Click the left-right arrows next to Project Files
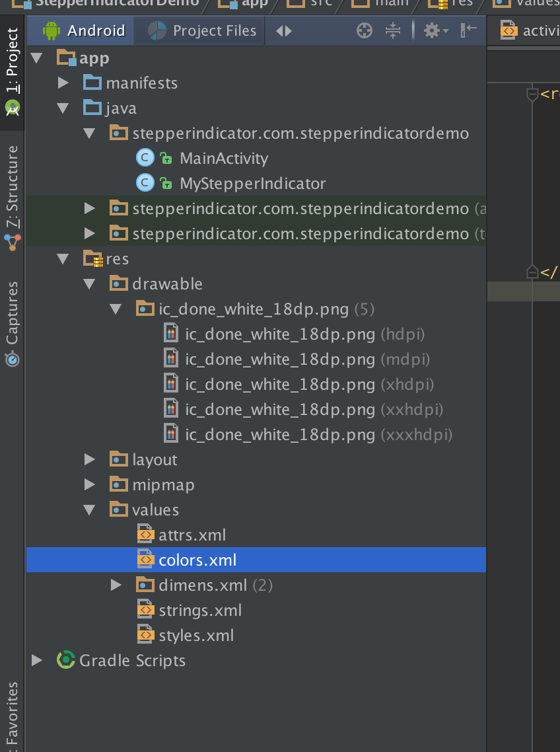Screen dimensions: 560x752 pyautogui.click(x=284, y=31)
